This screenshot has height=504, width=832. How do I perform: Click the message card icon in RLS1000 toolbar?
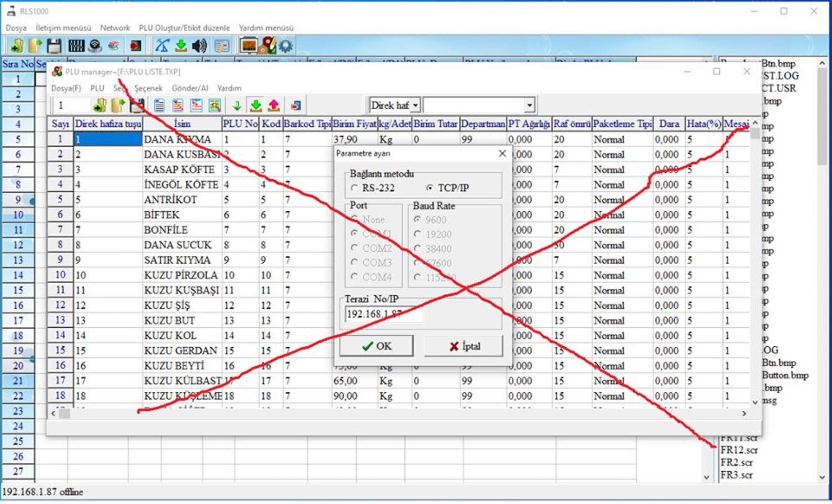click(x=222, y=46)
